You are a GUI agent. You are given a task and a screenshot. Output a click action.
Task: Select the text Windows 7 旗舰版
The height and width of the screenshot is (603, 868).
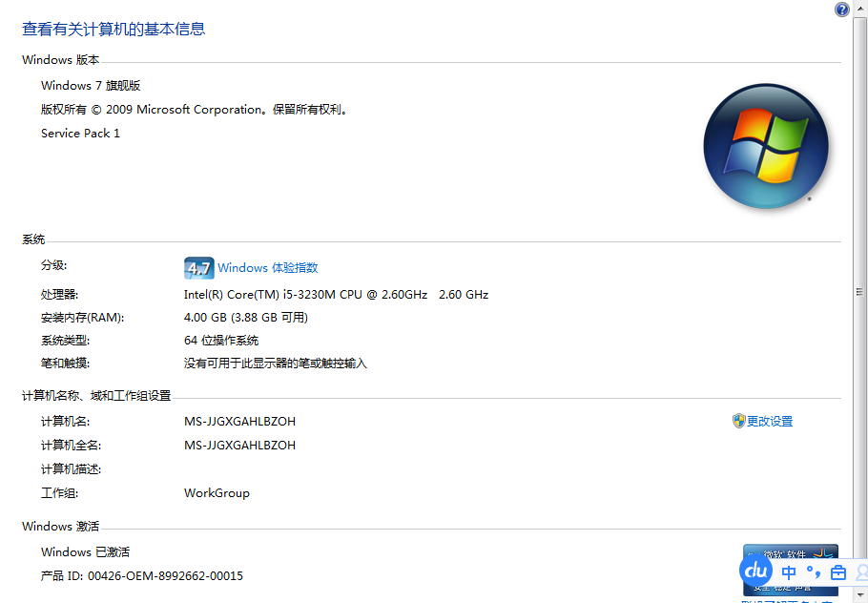point(91,86)
